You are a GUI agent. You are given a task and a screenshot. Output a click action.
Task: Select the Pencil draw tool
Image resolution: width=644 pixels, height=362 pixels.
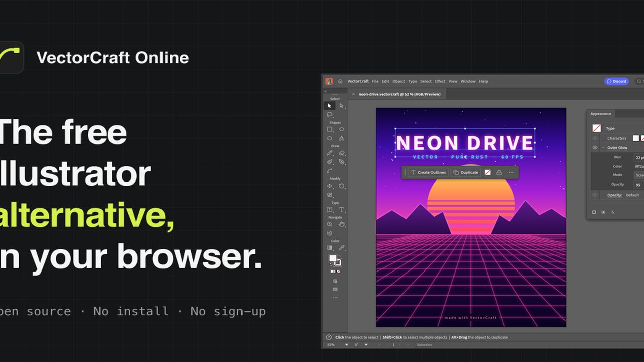330,153
